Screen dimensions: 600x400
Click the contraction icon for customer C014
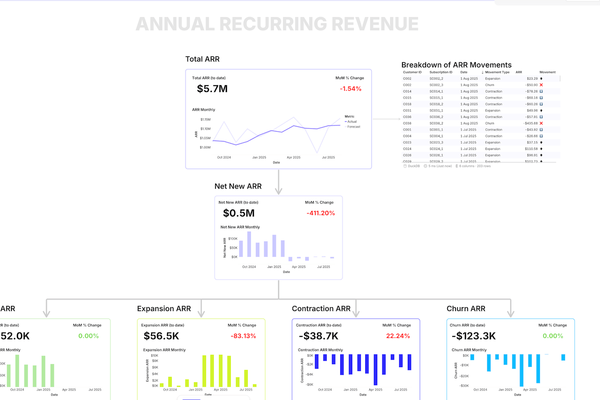point(543,93)
